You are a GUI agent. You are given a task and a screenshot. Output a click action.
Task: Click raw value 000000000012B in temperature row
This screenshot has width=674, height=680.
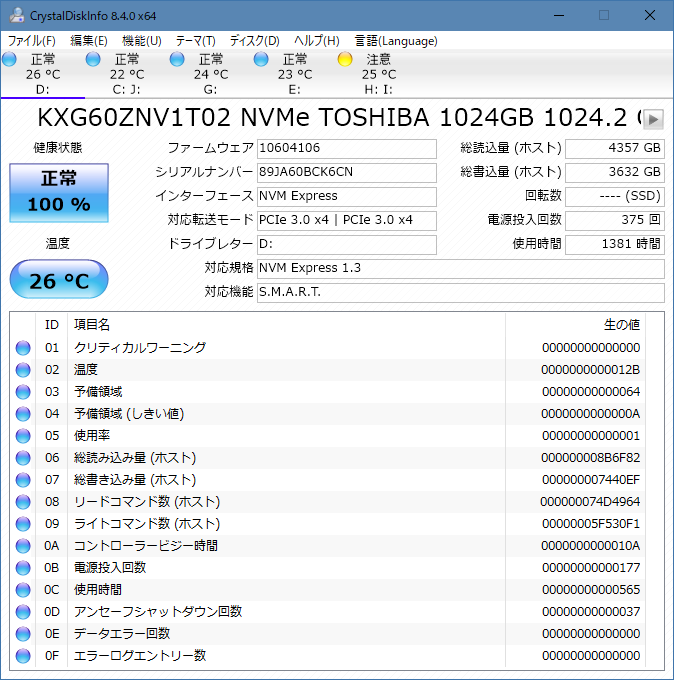[x=590, y=370]
